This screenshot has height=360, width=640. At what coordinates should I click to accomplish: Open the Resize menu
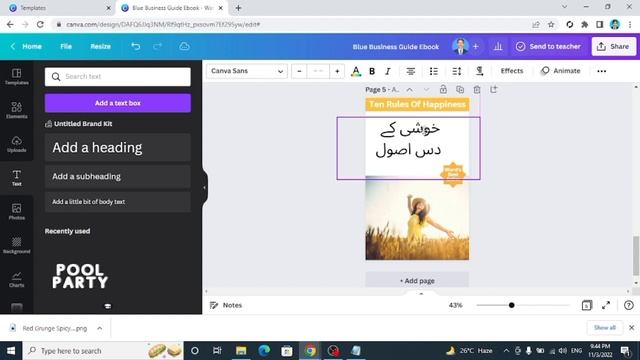(100, 47)
